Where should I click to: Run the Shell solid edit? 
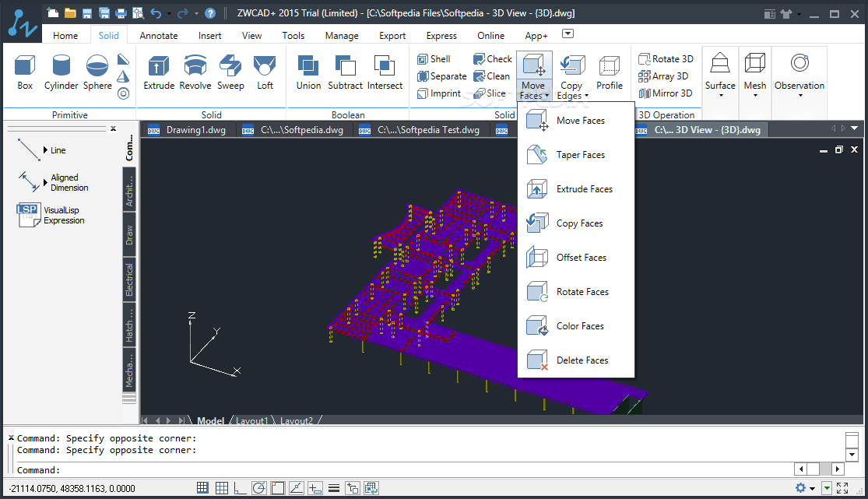(x=434, y=58)
